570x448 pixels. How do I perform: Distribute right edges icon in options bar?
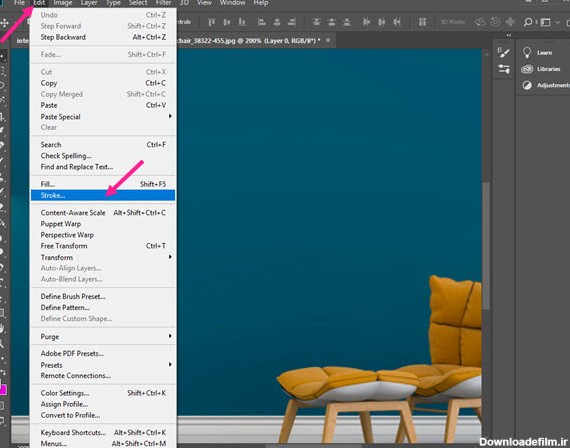click(x=397, y=23)
